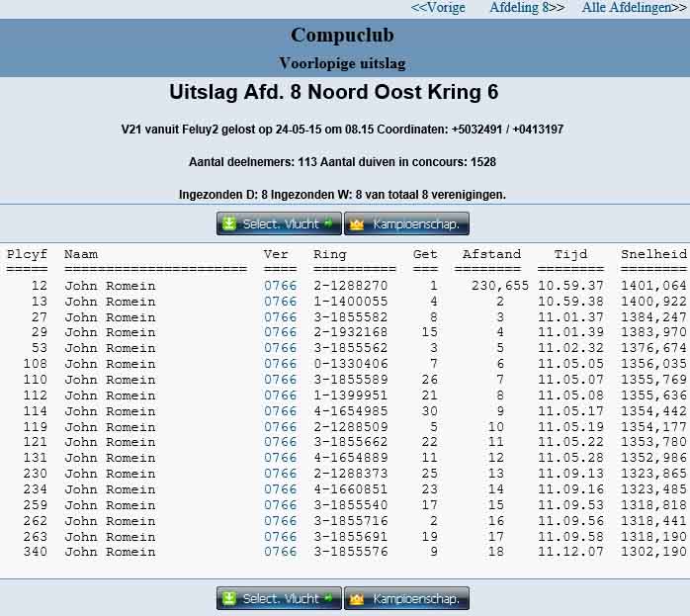Image resolution: width=690 pixels, height=616 pixels.
Task: Click the bottom Select. Vlucht button
Action: tap(279, 598)
